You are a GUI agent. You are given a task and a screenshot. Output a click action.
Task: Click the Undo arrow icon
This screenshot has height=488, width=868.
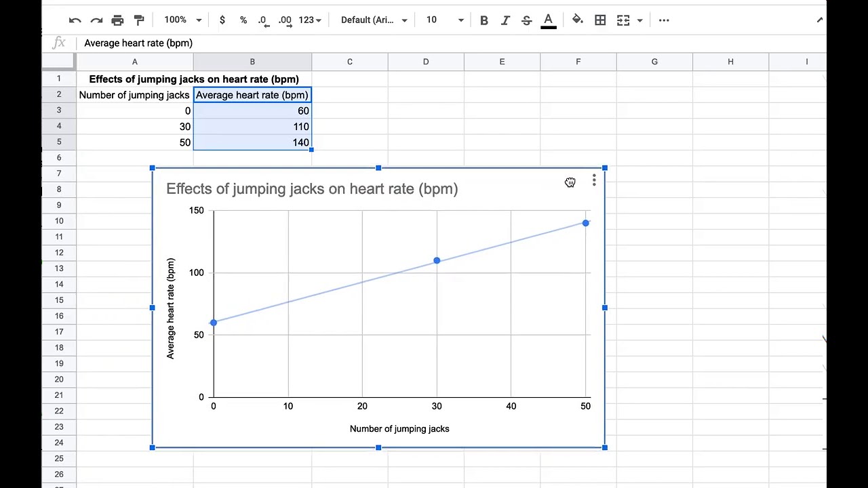point(75,20)
